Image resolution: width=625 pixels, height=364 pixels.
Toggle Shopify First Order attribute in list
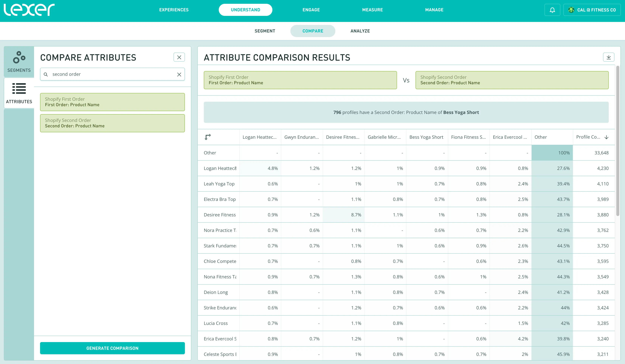(112, 102)
